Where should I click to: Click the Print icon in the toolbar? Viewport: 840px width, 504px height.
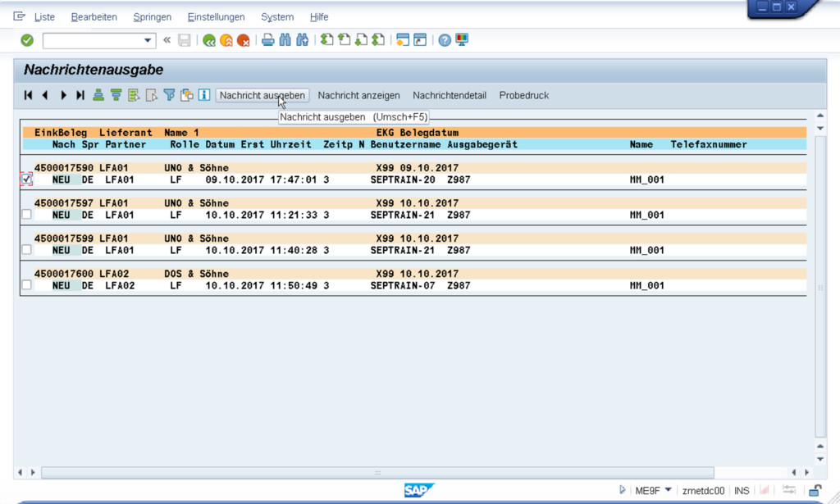coord(268,40)
